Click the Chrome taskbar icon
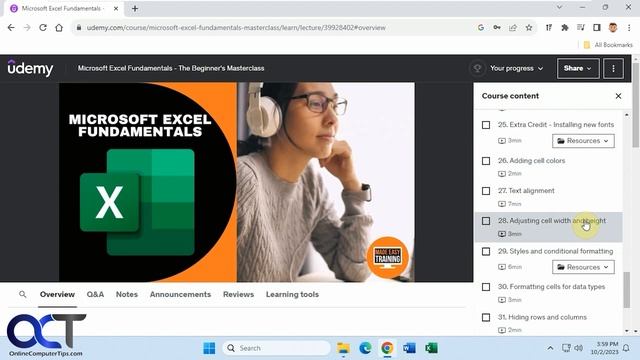This screenshot has width=640, height=360. click(387, 348)
